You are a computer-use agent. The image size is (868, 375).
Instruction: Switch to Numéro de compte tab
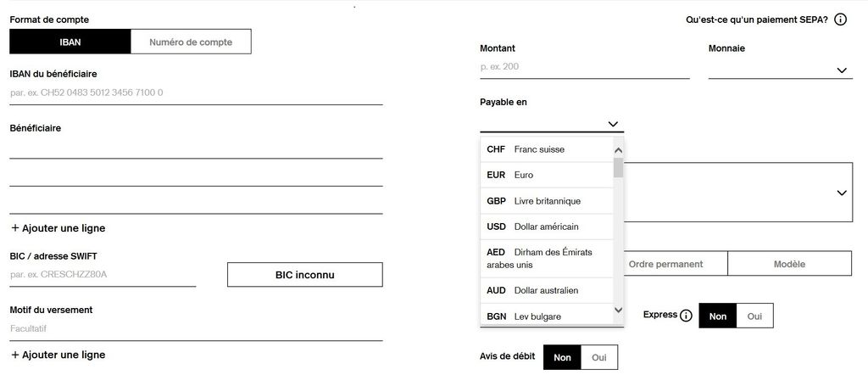pyautogui.click(x=191, y=42)
